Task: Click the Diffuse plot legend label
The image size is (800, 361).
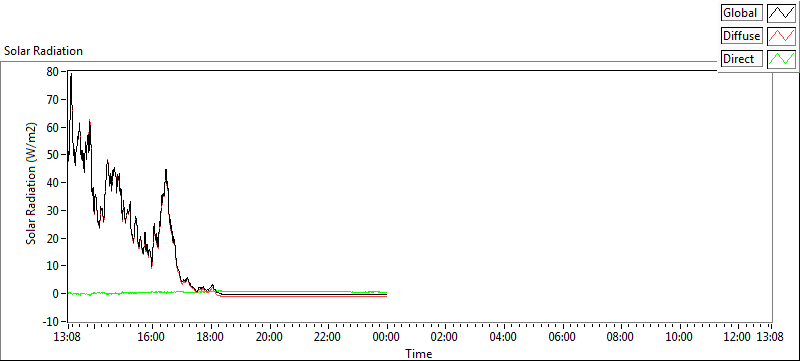Action: tap(741, 36)
